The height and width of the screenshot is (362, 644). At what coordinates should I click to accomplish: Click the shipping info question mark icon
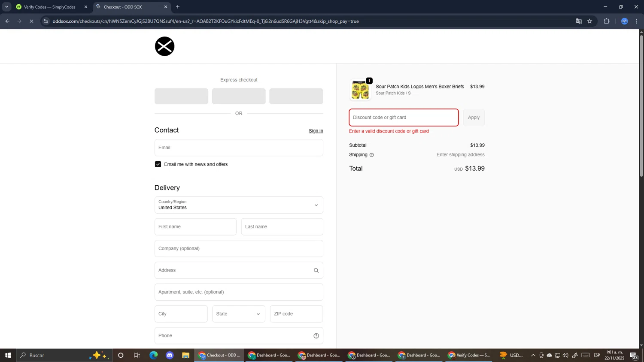[372, 155]
